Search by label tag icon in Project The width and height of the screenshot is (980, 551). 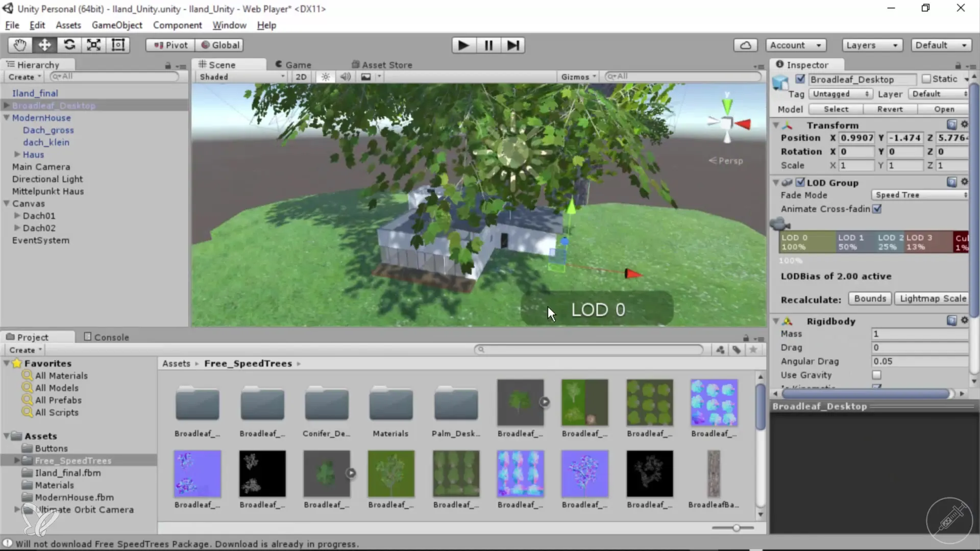(737, 350)
